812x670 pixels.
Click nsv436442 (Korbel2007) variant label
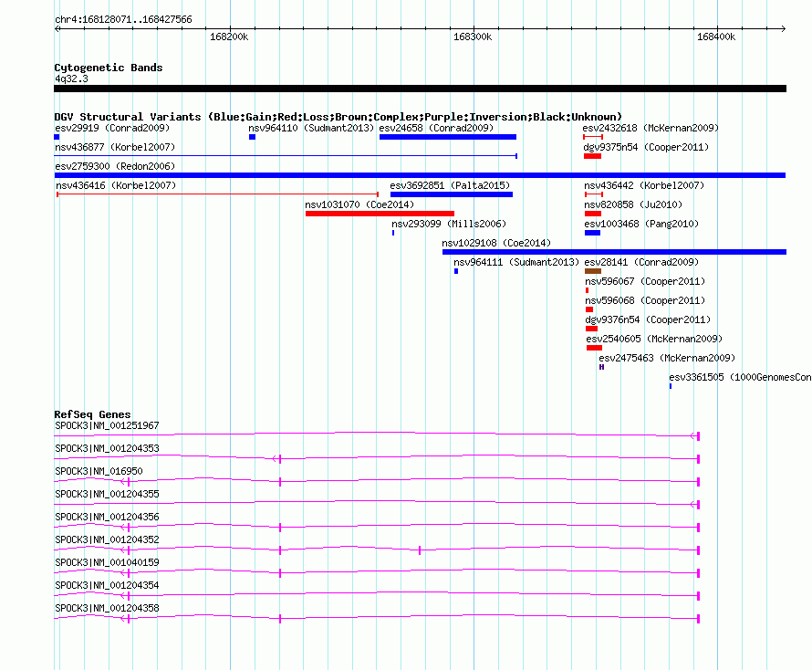644,185
